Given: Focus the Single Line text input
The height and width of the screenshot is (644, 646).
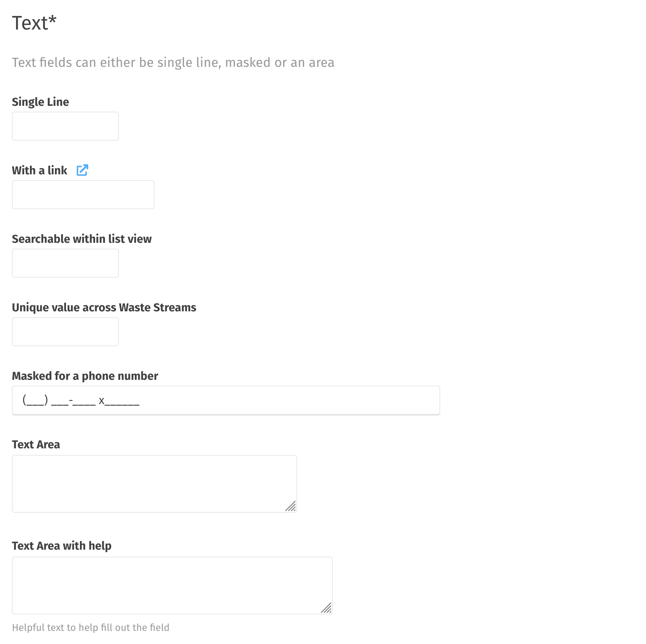Looking at the screenshot, I should [x=65, y=126].
